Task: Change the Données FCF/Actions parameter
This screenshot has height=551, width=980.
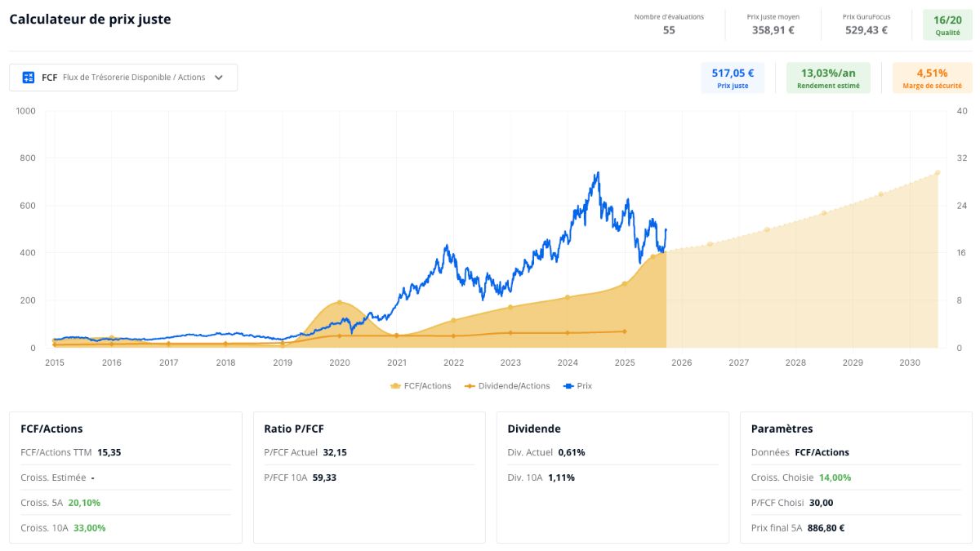Action: coord(822,452)
